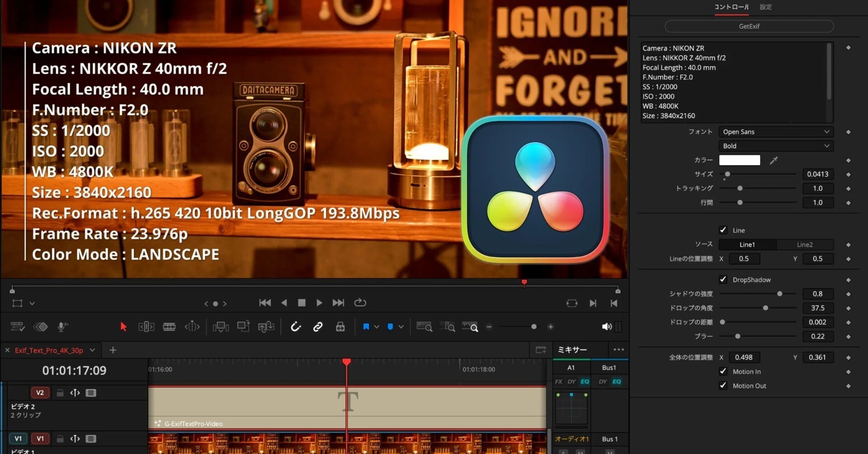Select the Trim Edit Mode tool
This screenshot has width=868, height=454.
(x=146, y=327)
